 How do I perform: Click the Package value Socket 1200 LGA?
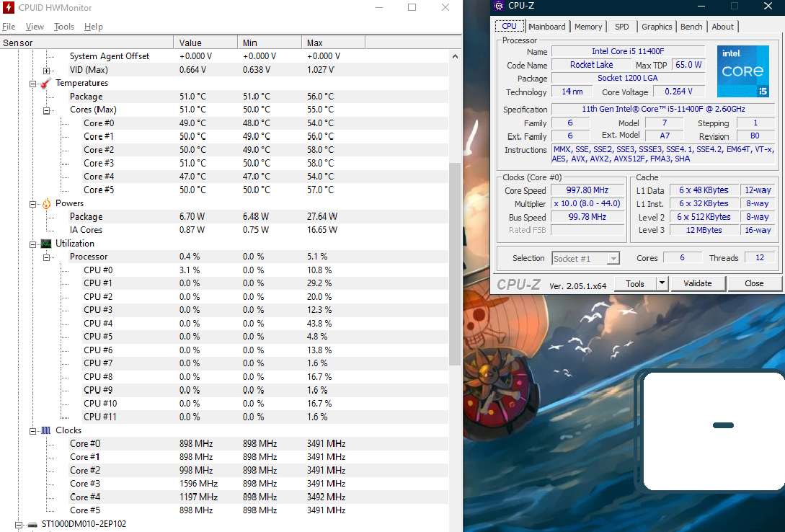628,78
